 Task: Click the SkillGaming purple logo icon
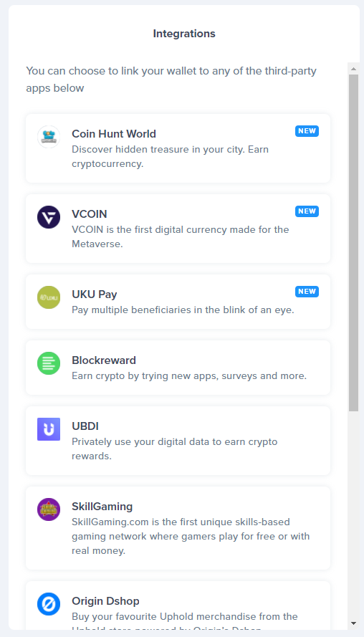(x=49, y=509)
